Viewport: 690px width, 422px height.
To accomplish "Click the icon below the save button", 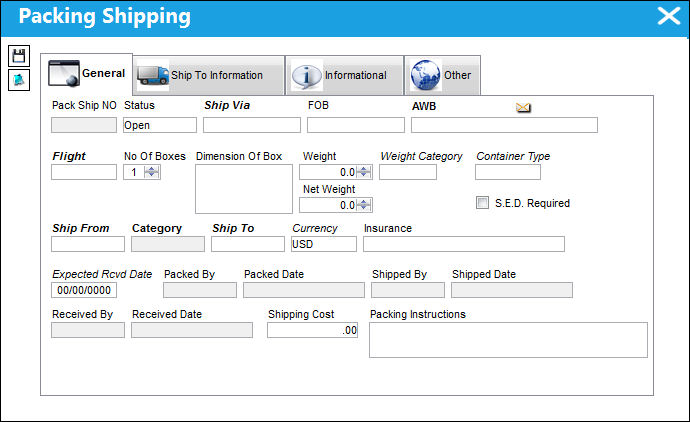I will 19,80.
